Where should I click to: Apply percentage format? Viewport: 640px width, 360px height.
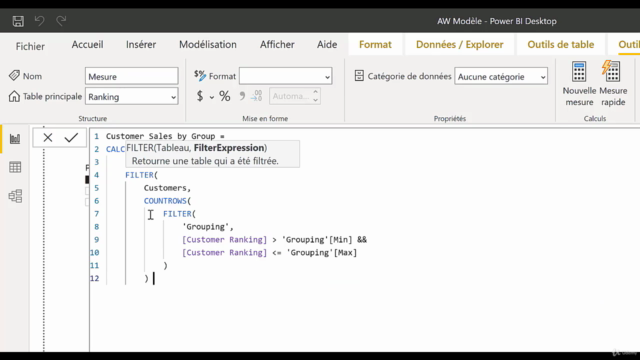coord(224,96)
